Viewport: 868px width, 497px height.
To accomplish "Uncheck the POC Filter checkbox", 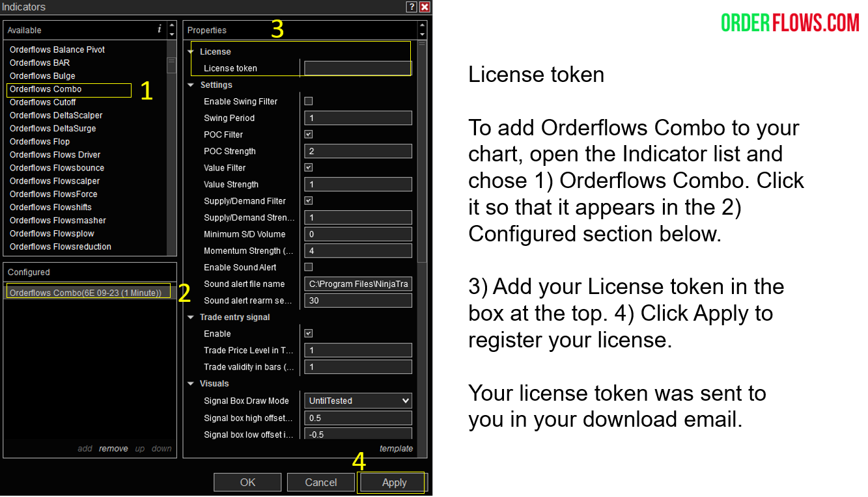I will coord(309,135).
